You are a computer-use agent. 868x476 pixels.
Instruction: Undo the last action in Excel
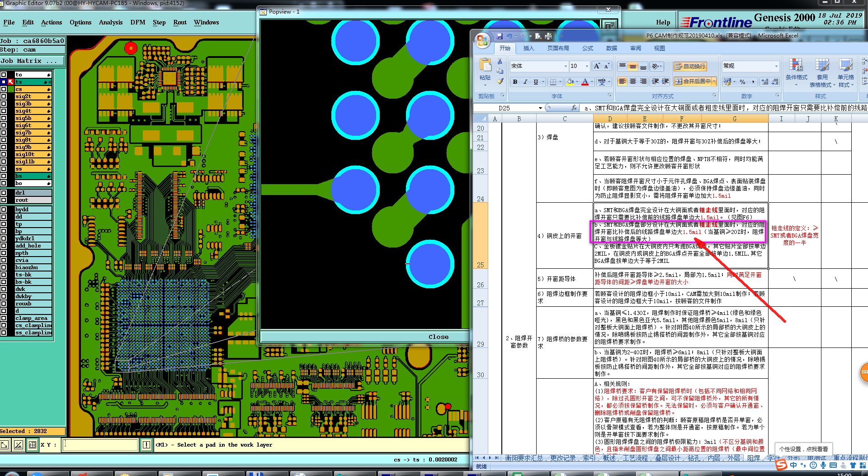tap(509, 36)
